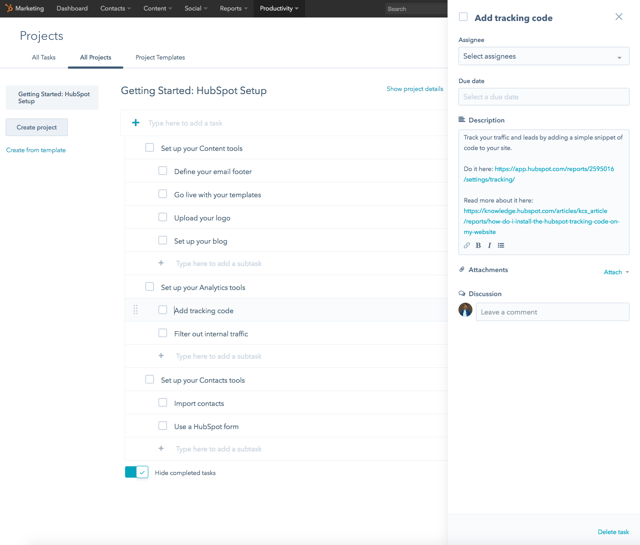Click Select a due date field
Screen dimensions: 640x545
(544, 97)
